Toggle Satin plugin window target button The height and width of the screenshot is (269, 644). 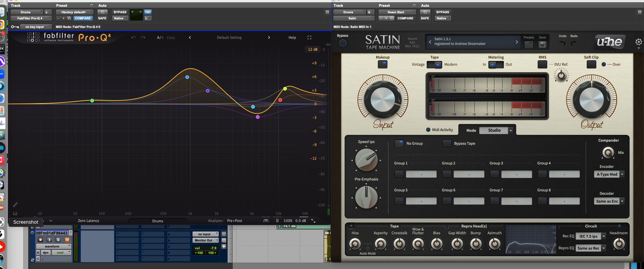(640, 12)
